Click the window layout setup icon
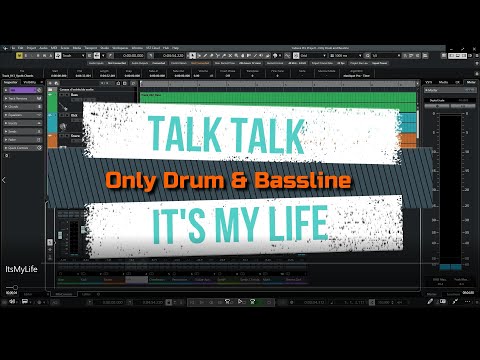The height and width of the screenshot is (360, 480). (x=444, y=55)
